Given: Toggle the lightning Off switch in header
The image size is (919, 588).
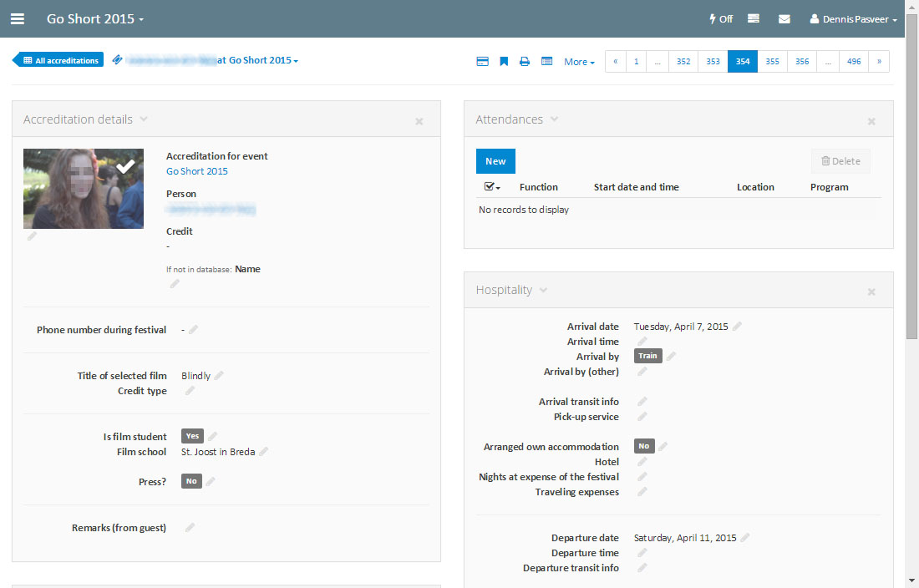Looking at the screenshot, I should [x=720, y=18].
